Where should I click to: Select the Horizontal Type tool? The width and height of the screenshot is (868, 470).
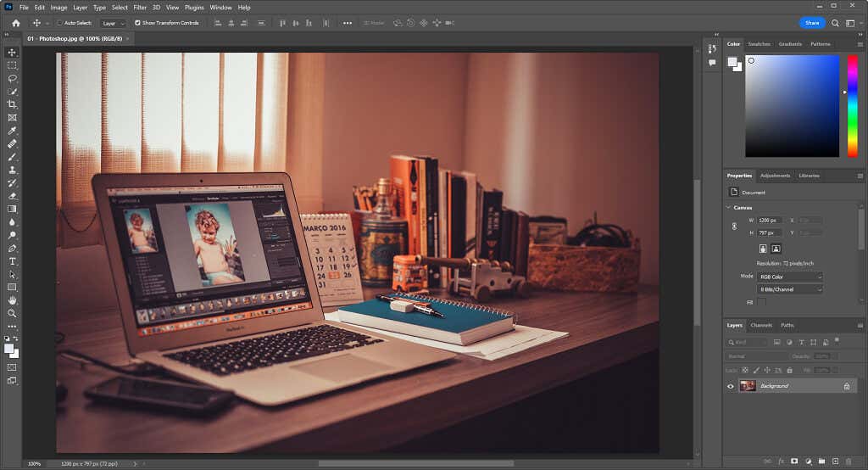pyautogui.click(x=12, y=261)
